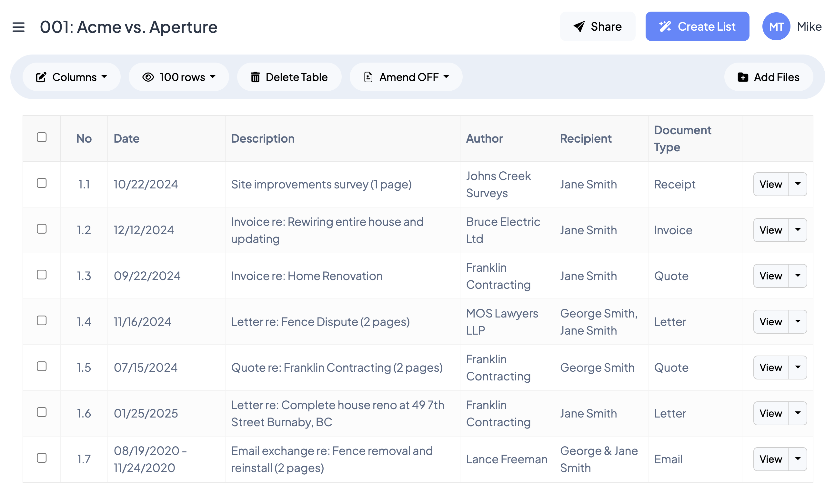Tick the checkbox for row 1.1
This screenshot has width=835, height=504.
tap(42, 183)
